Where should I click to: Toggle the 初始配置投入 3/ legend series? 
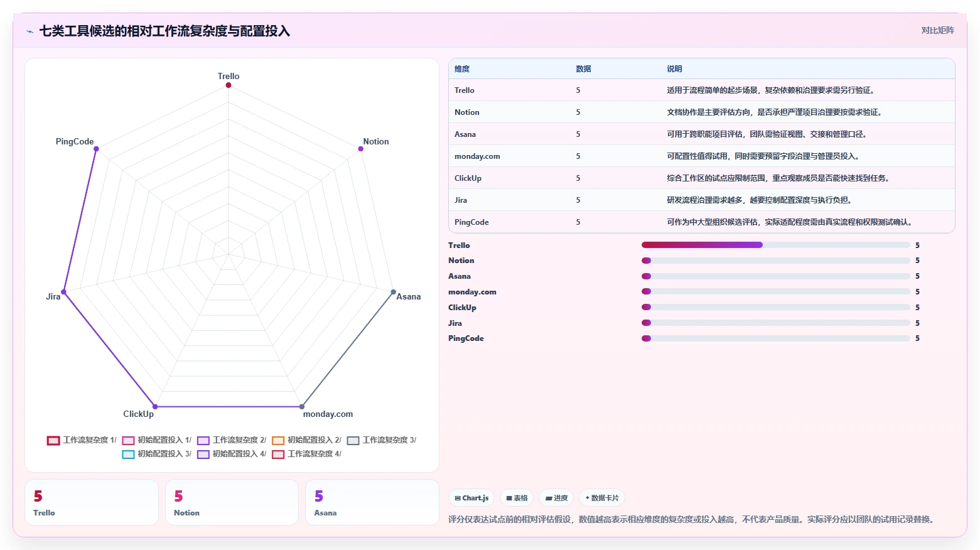157,454
